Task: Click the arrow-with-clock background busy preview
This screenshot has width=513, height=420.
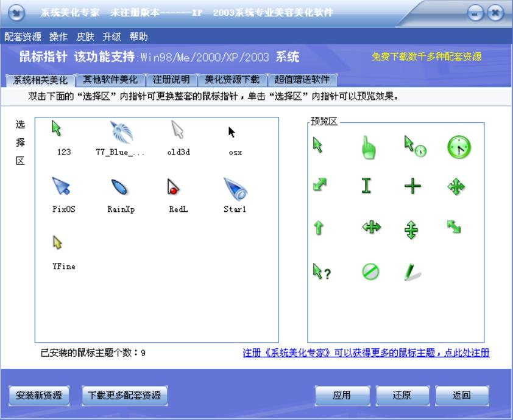Action: 415,146
